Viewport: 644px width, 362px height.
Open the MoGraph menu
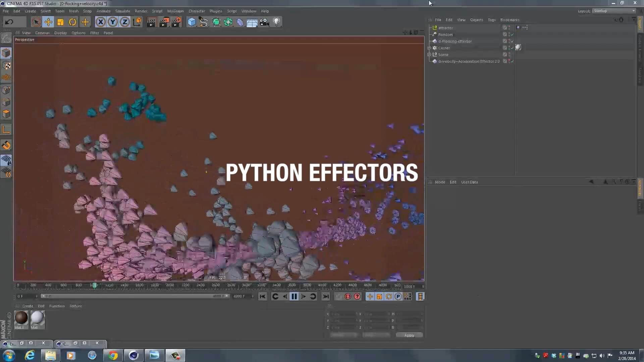175,11
